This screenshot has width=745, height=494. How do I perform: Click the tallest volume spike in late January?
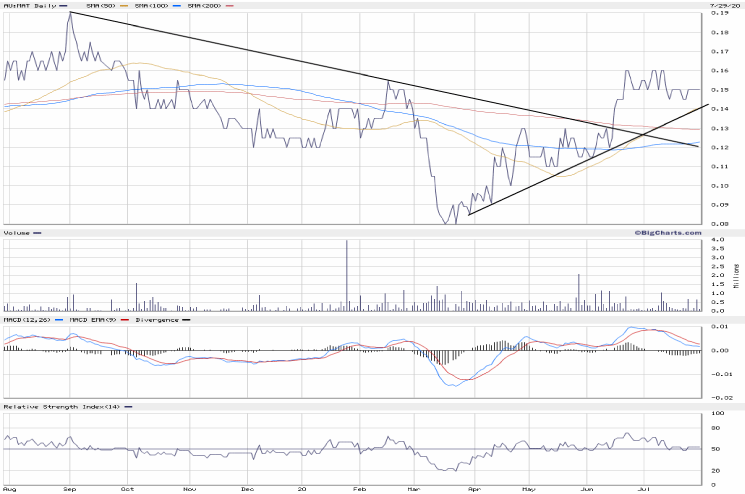pos(347,276)
